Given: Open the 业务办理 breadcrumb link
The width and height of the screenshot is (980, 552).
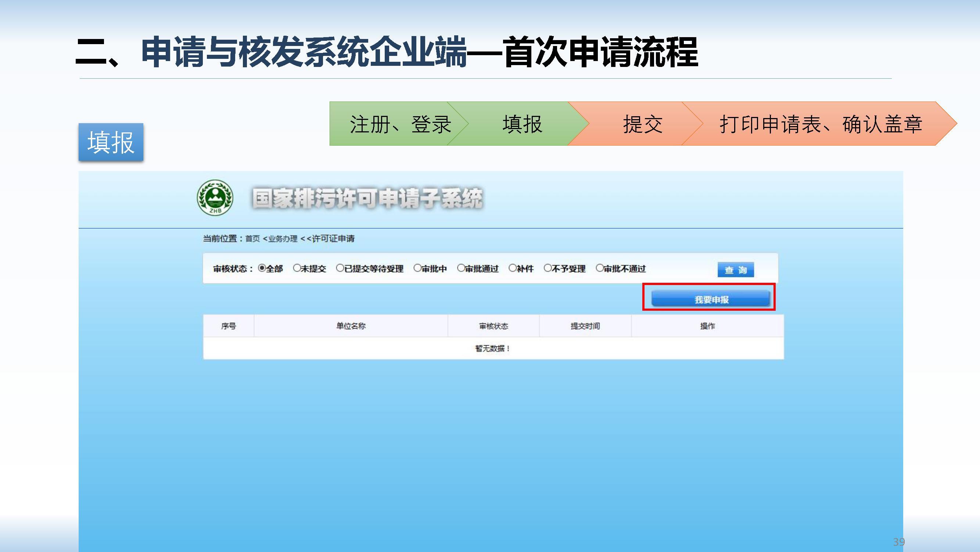Looking at the screenshot, I should 283,239.
